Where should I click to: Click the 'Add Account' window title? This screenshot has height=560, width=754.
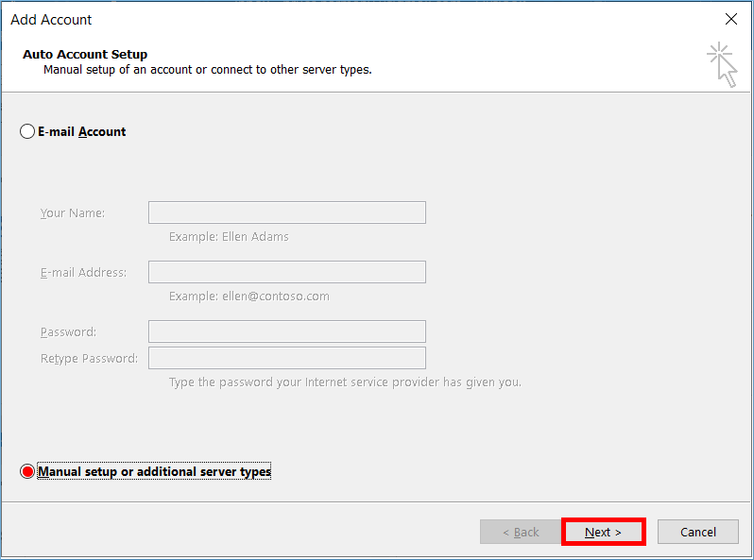point(51,20)
